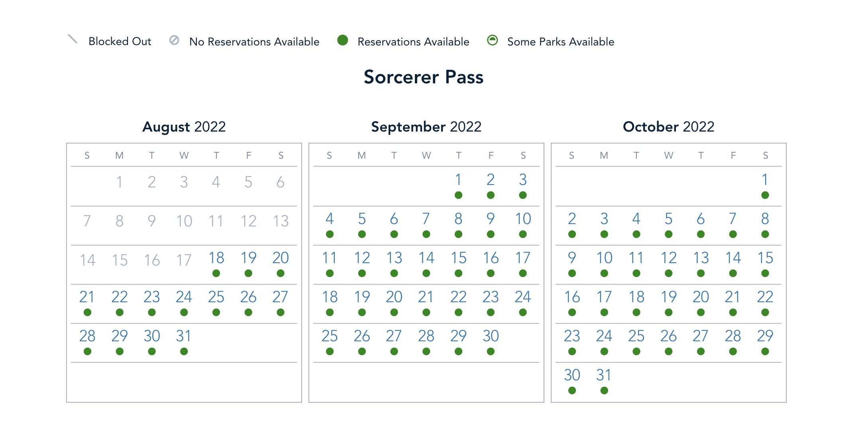Select October 13 date
Screen dimensions: 868x433
[701, 258]
